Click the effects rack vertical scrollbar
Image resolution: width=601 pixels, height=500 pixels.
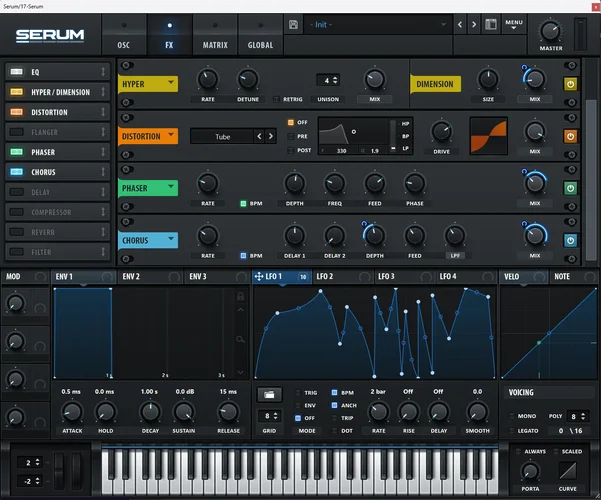coord(590,110)
